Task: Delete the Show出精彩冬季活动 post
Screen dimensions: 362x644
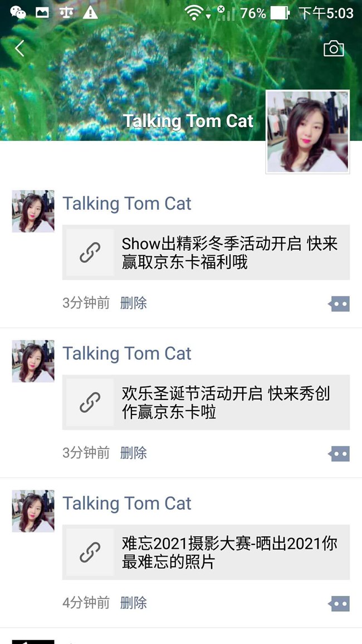Action: [134, 303]
